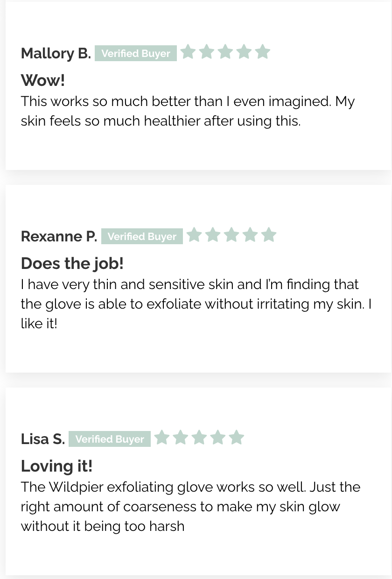Click the fifth star in Mallory B.'s rating

(x=263, y=52)
